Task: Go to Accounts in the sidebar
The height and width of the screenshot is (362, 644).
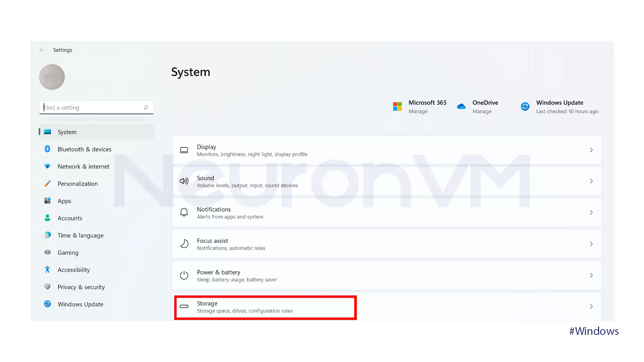Action: click(70, 218)
